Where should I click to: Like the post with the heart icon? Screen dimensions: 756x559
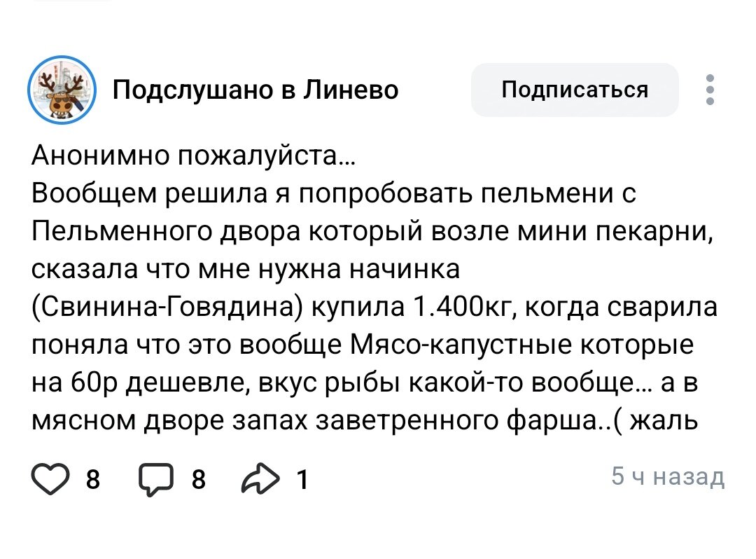click(50, 479)
